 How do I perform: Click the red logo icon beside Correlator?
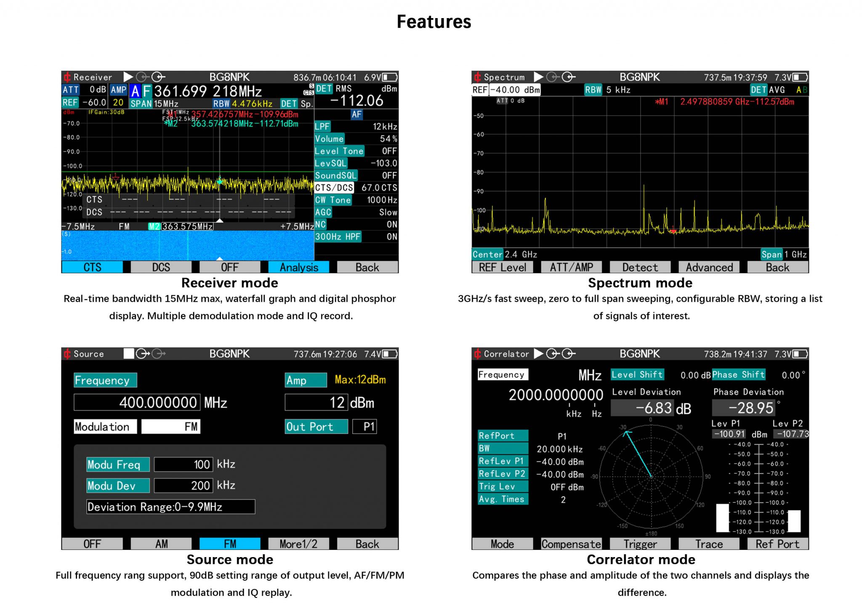pos(477,353)
